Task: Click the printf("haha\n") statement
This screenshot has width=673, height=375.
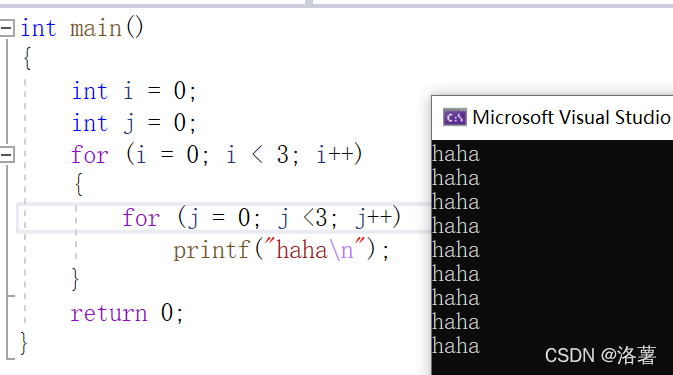Action: [x=281, y=250]
